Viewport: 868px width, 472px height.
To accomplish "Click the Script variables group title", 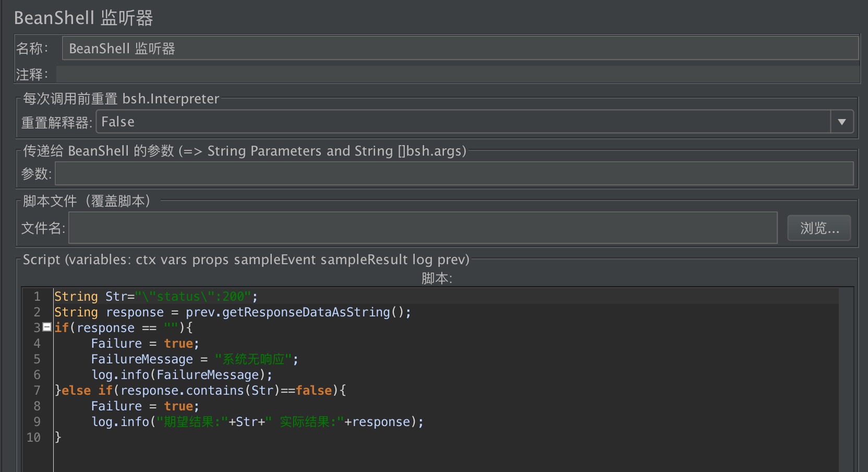I will click(246, 259).
